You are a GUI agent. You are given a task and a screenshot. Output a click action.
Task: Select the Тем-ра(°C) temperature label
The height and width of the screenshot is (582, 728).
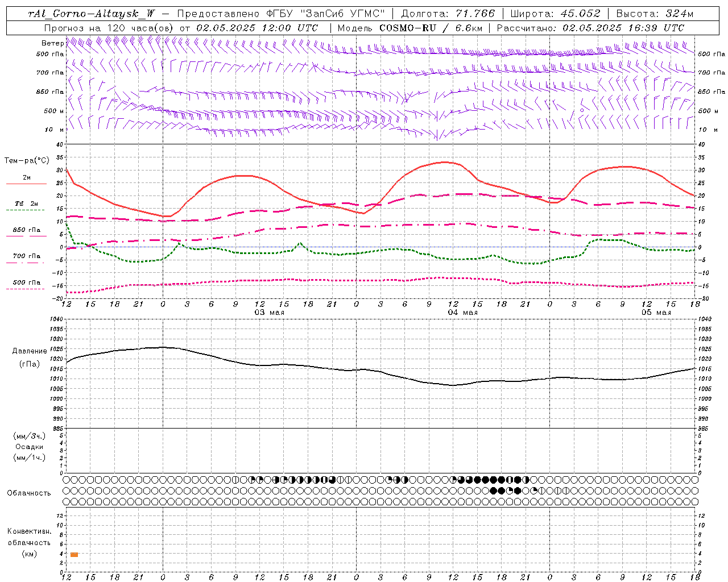click(x=27, y=161)
